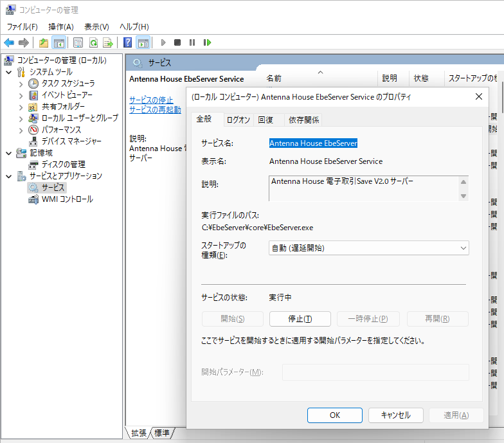
Task: Switch to the ログオン tab
Action: pyautogui.click(x=239, y=120)
